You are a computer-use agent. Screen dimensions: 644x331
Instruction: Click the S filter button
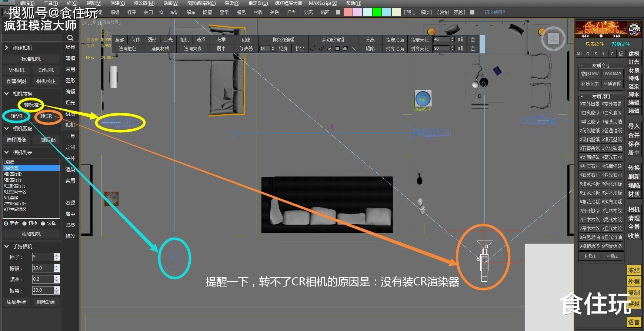coord(596,54)
